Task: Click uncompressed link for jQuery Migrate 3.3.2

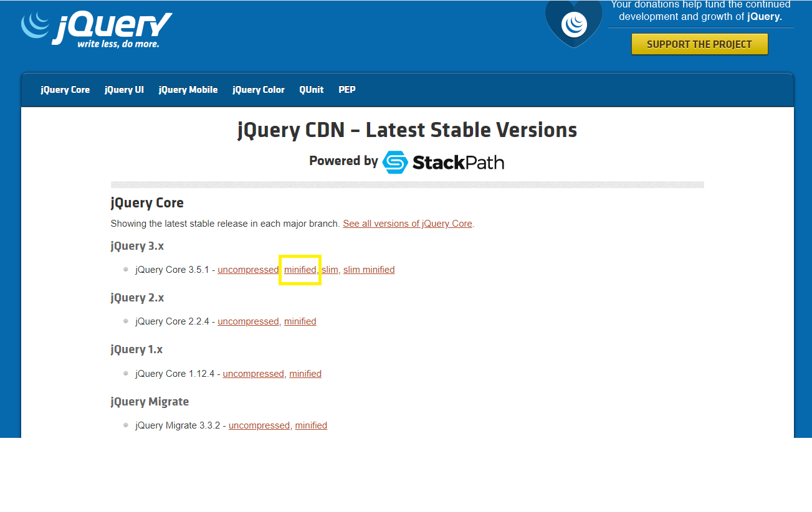Action: pyautogui.click(x=259, y=425)
